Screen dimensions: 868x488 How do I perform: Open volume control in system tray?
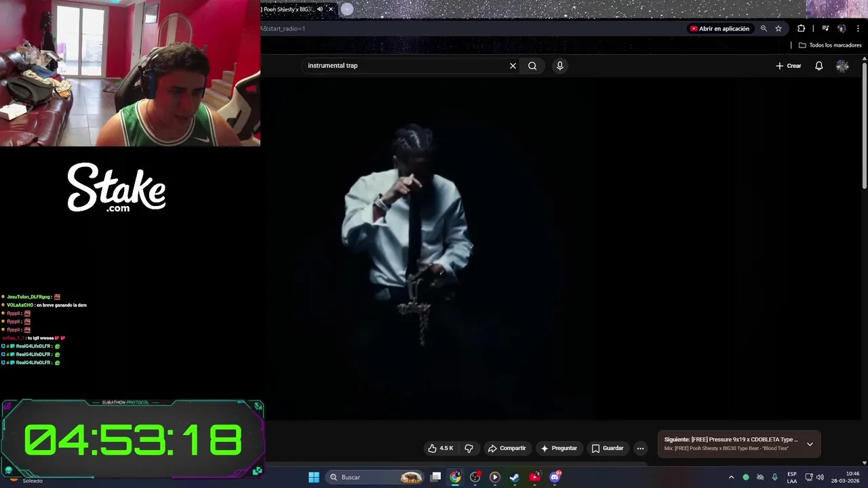tap(820, 477)
